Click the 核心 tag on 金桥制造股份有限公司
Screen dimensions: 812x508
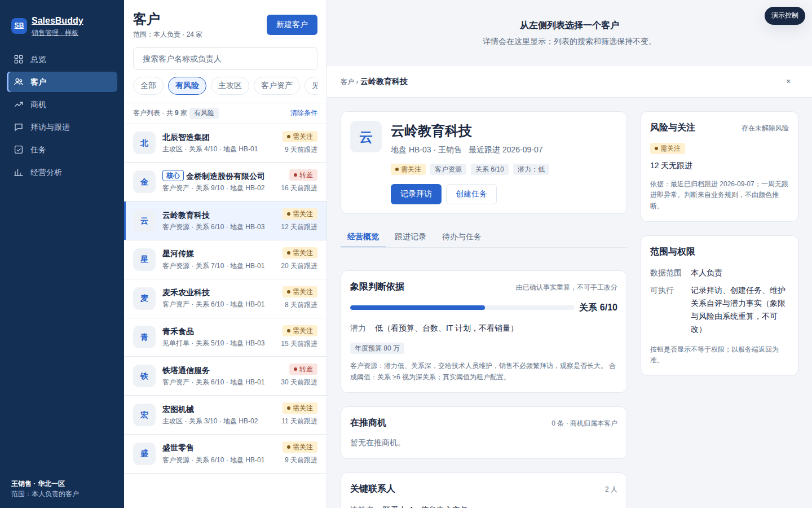coord(173,176)
